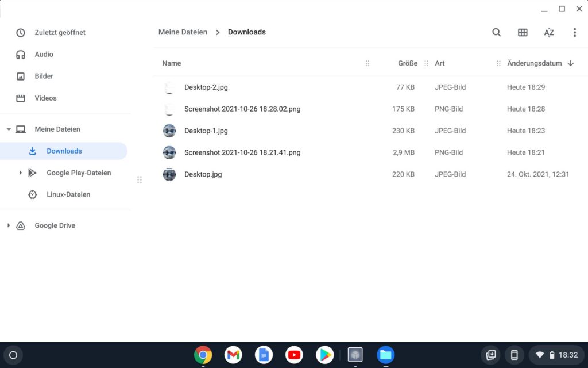The height and width of the screenshot is (368, 588).
Task: Open Google Docs from the shelf
Action: 264,355
